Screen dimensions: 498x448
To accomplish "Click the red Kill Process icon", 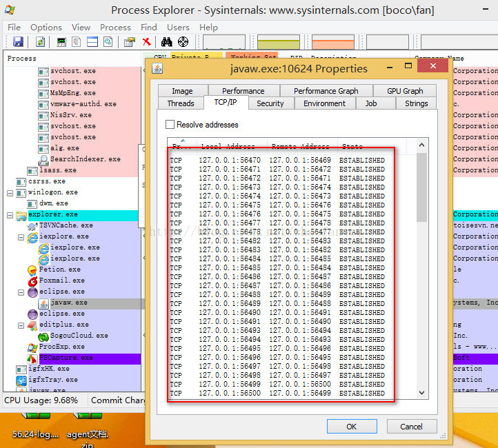I will 146,41.
